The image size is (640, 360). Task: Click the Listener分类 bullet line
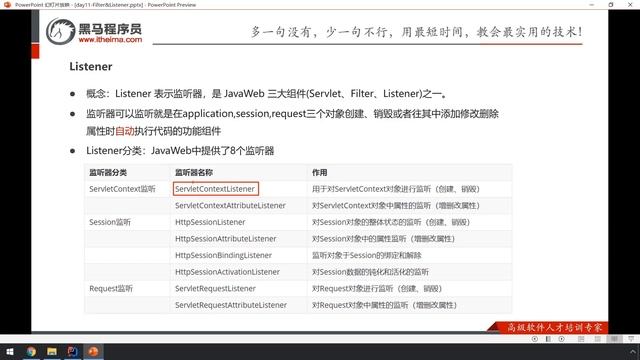[180, 151]
